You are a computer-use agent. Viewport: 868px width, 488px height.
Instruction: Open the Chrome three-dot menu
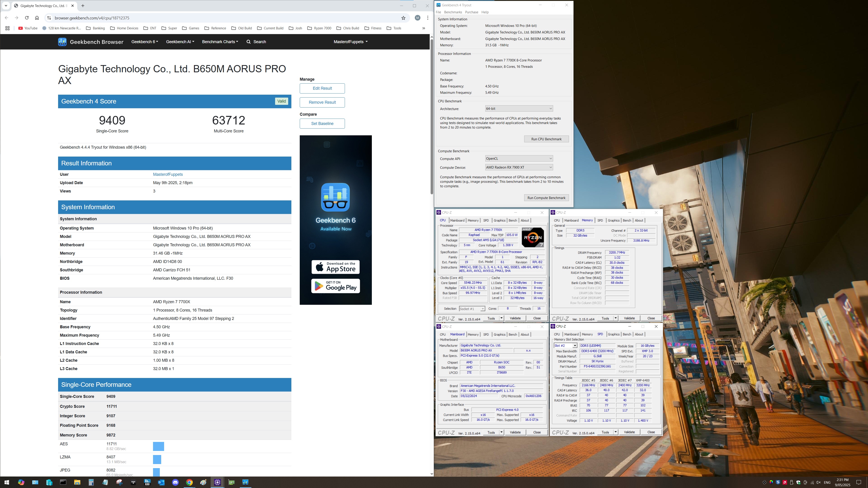428,18
